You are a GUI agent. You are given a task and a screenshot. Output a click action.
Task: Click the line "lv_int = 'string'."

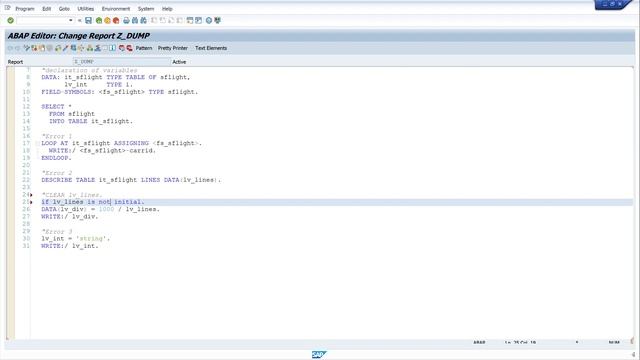(76, 239)
